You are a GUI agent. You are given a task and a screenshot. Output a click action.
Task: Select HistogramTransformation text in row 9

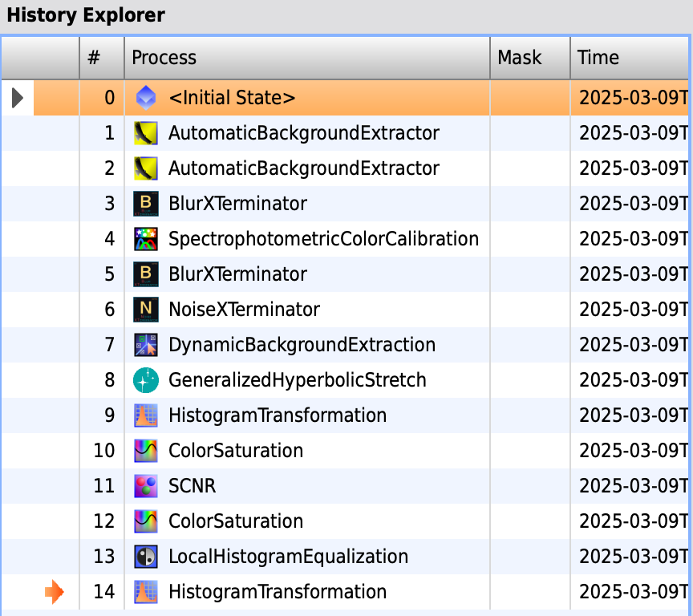click(x=278, y=415)
